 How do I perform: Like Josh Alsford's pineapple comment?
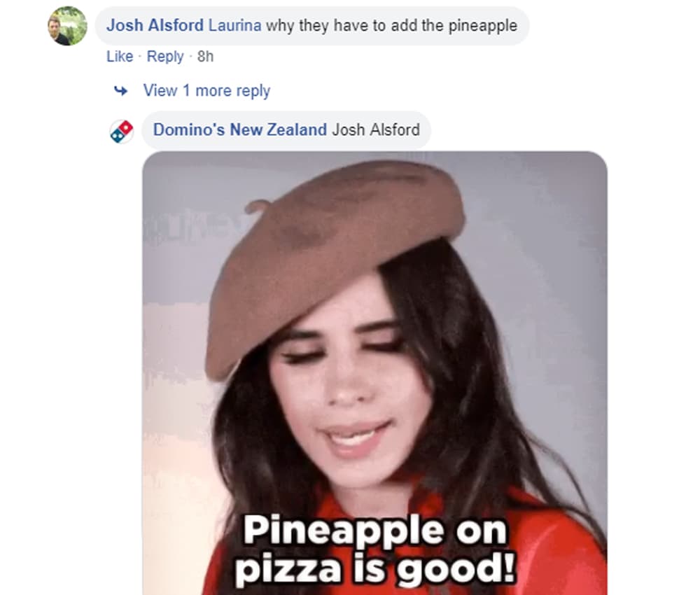tap(120, 57)
